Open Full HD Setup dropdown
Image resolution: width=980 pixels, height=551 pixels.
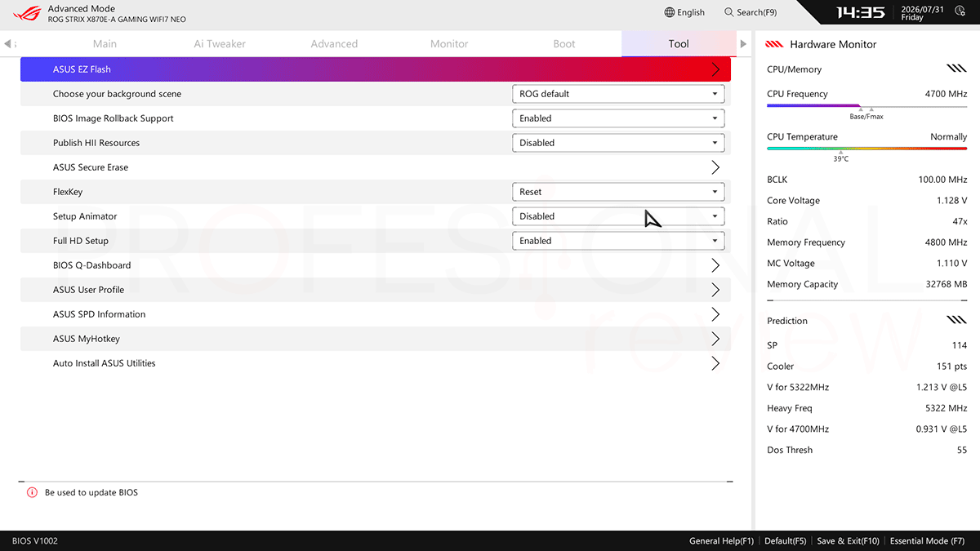(618, 241)
